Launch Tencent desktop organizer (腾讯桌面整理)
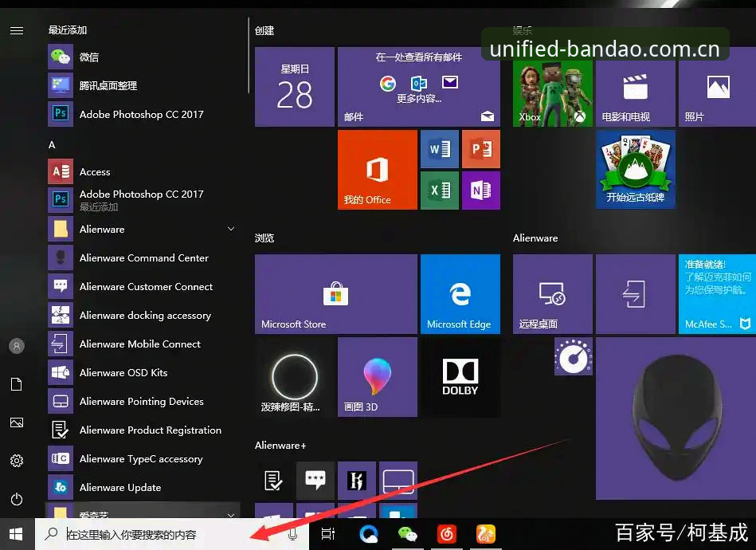Viewport: 756px width, 550px height. pyautogui.click(x=143, y=85)
